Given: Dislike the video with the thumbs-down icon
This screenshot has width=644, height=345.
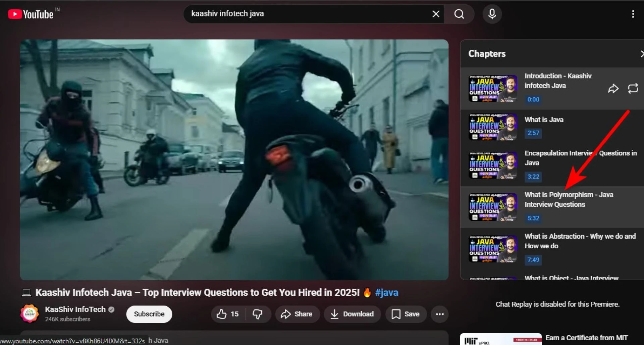Looking at the screenshot, I should [258, 314].
